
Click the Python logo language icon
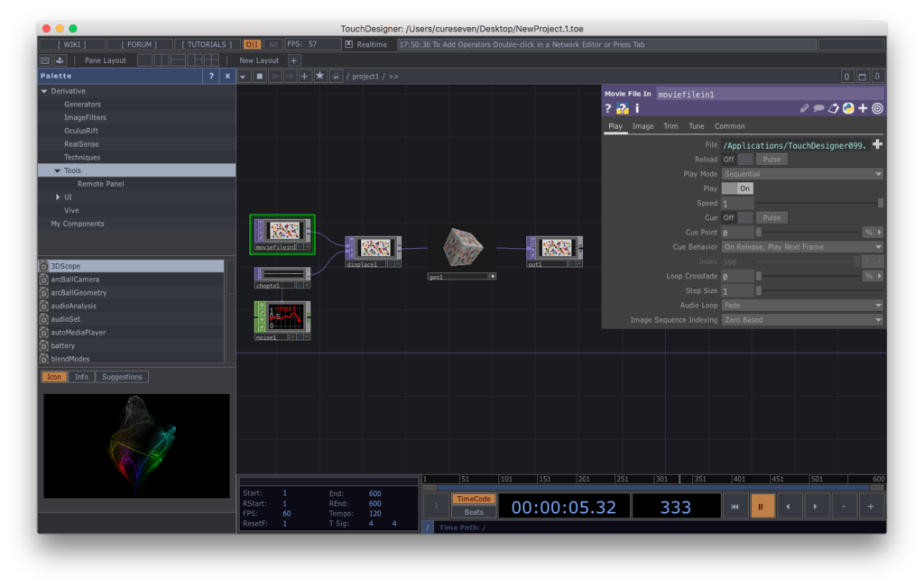click(x=848, y=108)
